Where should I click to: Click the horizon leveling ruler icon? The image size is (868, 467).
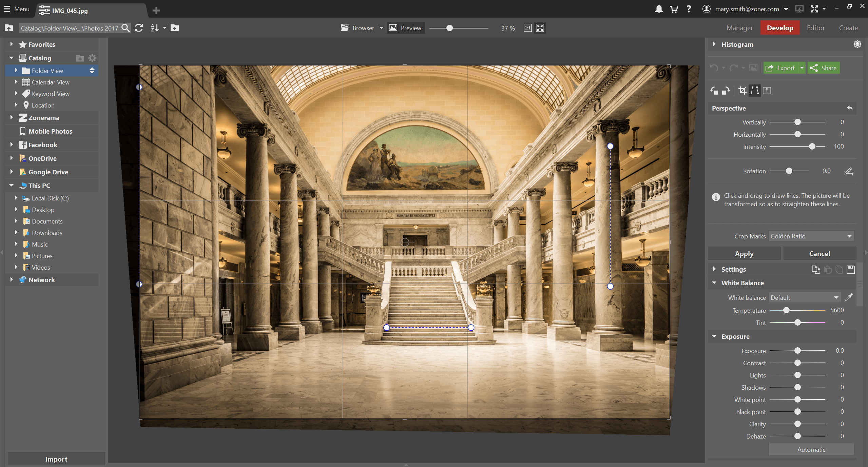(848, 171)
